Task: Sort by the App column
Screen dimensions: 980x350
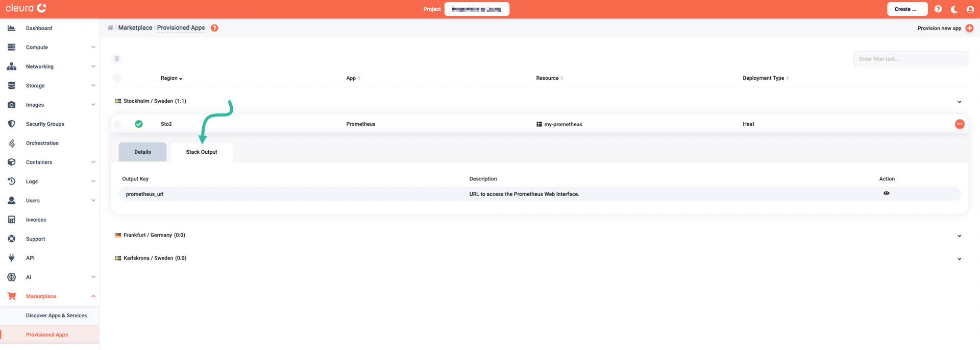Action: [353, 78]
